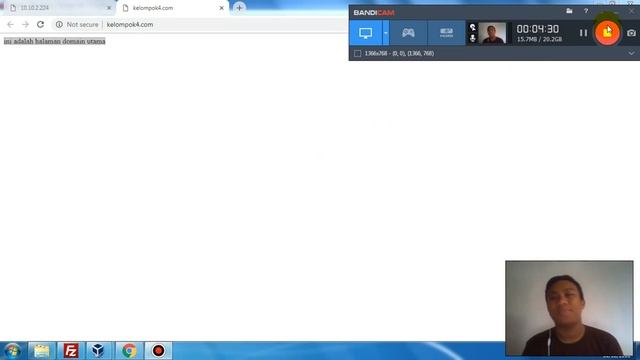Toggle the microphone icon in Bandicam
This screenshot has width=640, height=360.
click(473, 38)
